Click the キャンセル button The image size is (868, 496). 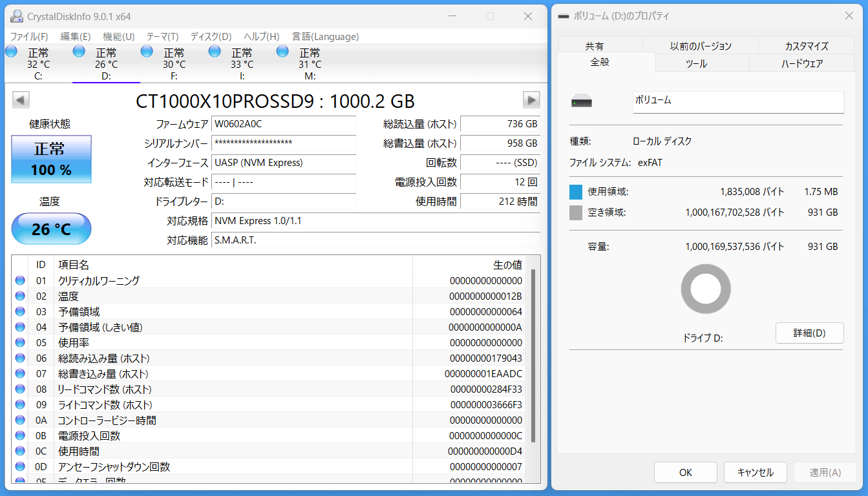point(755,472)
